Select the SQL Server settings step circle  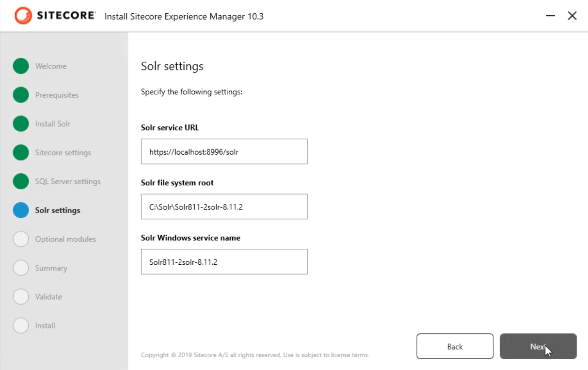21,181
